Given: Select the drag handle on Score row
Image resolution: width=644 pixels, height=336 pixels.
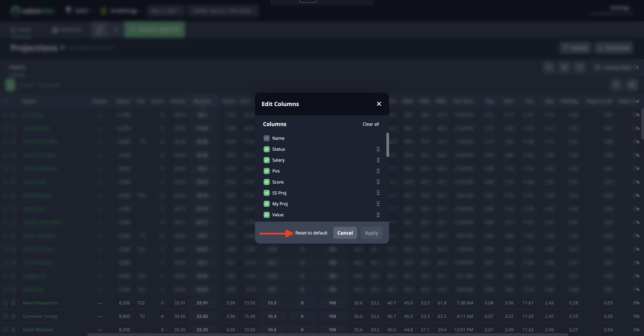Looking at the screenshot, I should tap(378, 182).
